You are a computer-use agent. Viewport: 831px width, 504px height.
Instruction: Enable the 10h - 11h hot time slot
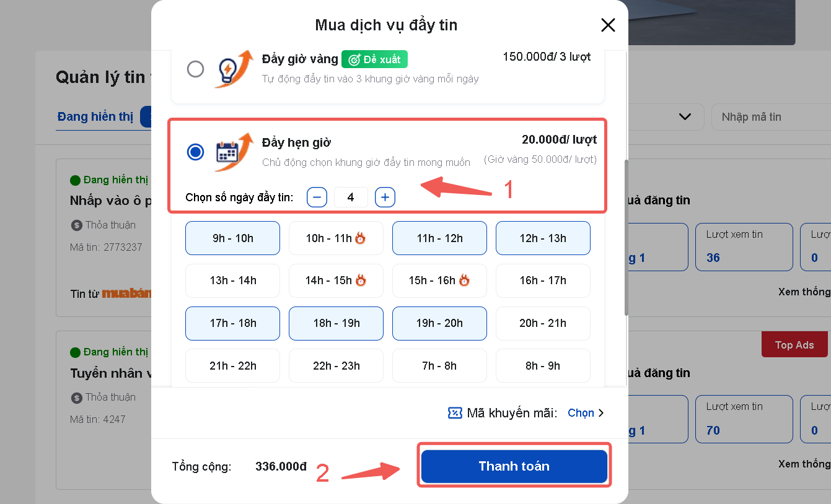(335, 238)
